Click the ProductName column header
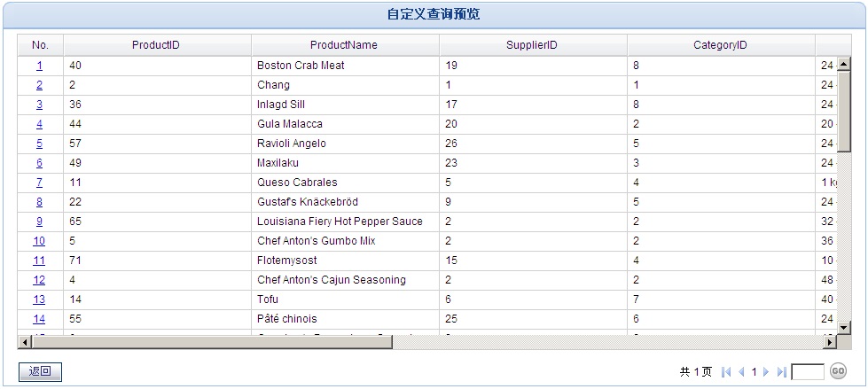Viewport: 868px width, 389px height. click(345, 45)
